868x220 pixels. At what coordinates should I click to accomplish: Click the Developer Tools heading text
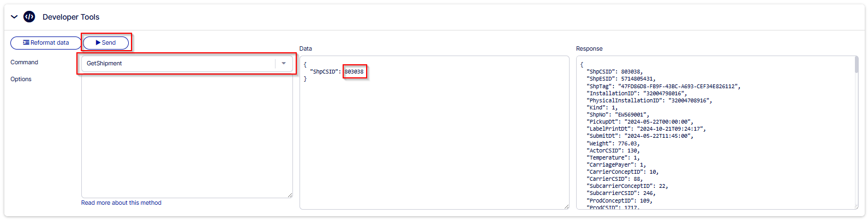pos(71,17)
